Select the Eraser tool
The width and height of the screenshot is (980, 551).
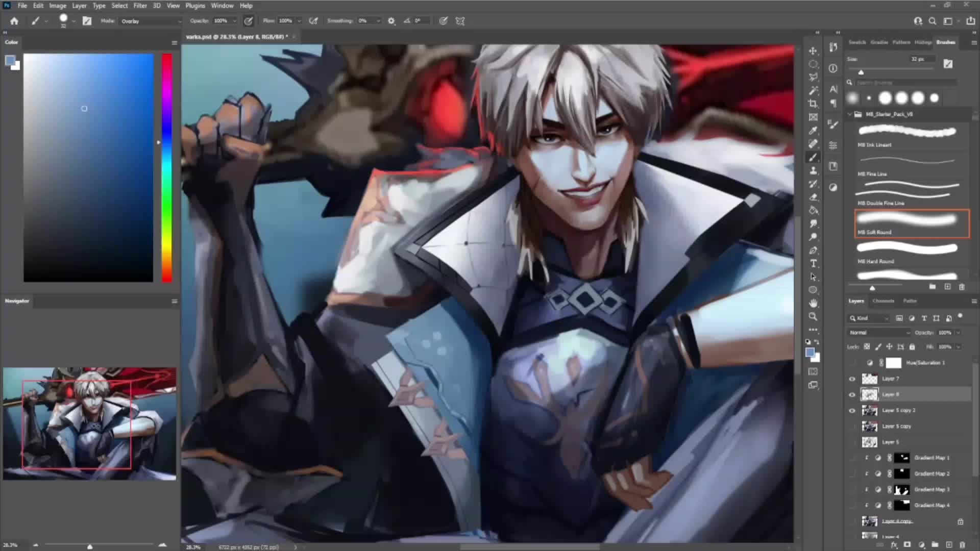point(813,197)
